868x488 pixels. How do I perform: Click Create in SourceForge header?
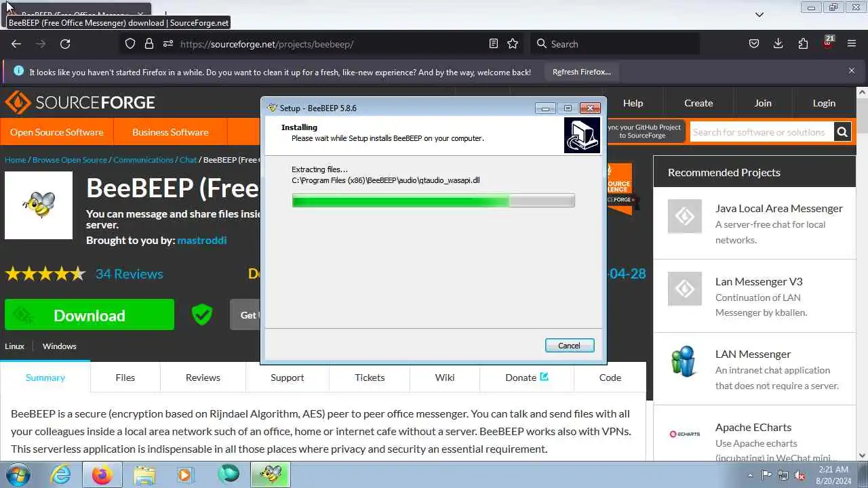(698, 103)
